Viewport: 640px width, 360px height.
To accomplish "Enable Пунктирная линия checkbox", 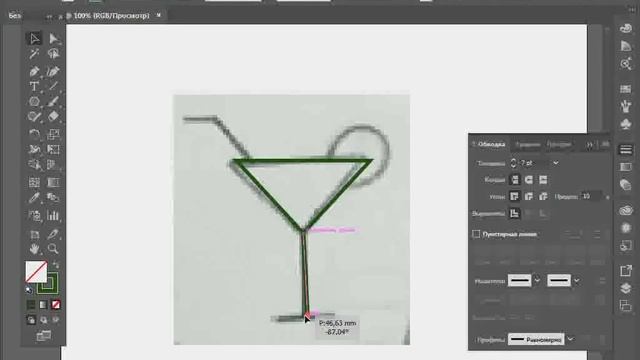I will coord(476,234).
